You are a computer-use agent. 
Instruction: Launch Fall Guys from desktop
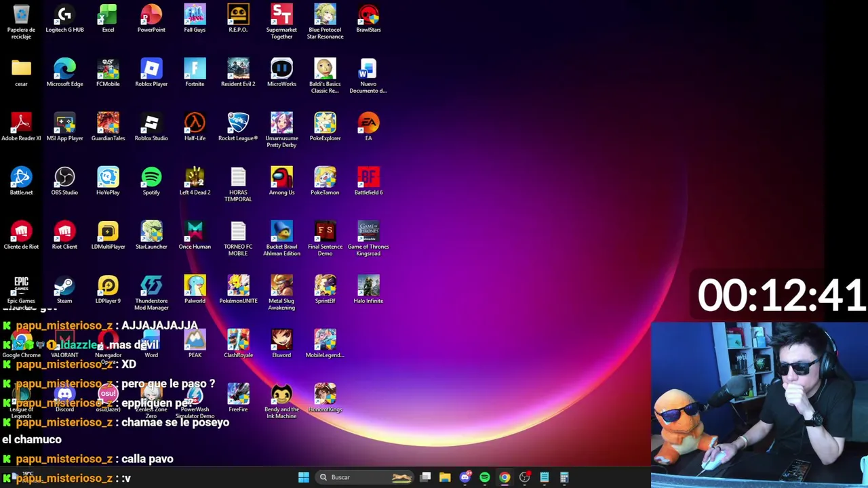195,19
